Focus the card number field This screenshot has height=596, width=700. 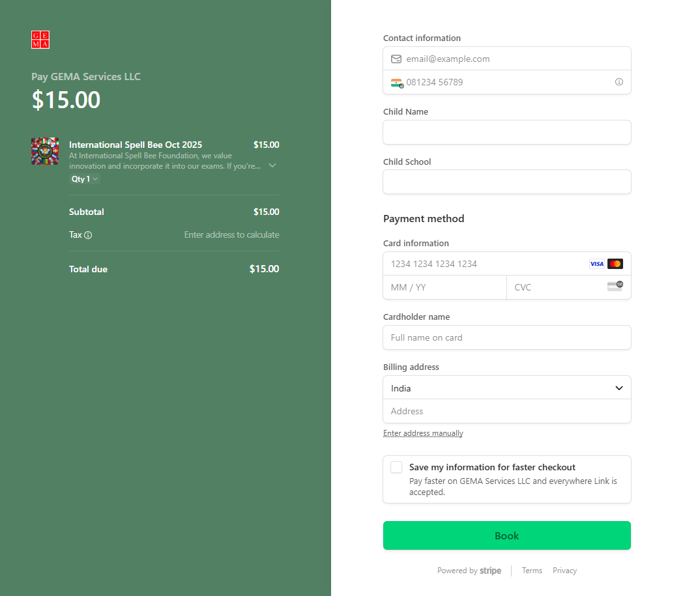(486, 264)
